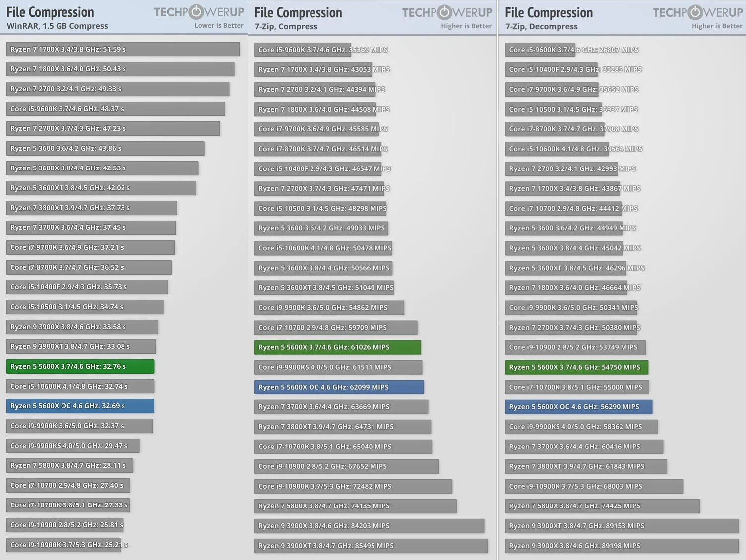Click the Core i9-9900K 50341 MIPS row
The height and width of the screenshot is (560, 746).
point(571,307)
